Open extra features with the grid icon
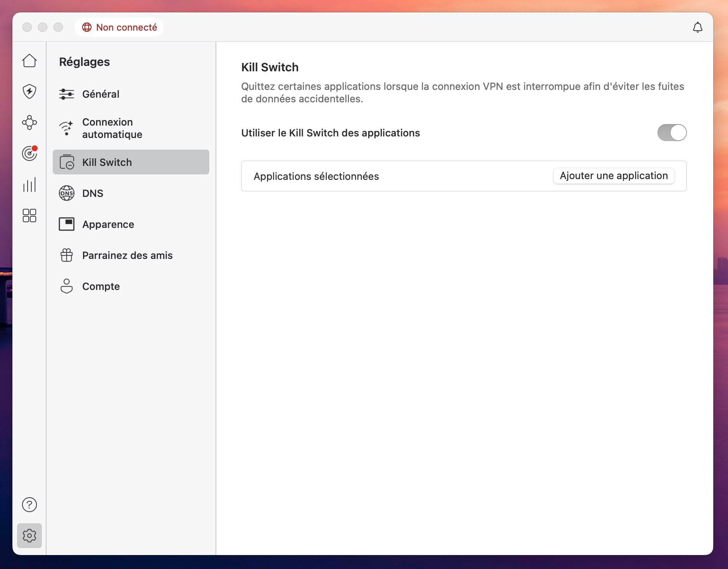 click(29, 216)
